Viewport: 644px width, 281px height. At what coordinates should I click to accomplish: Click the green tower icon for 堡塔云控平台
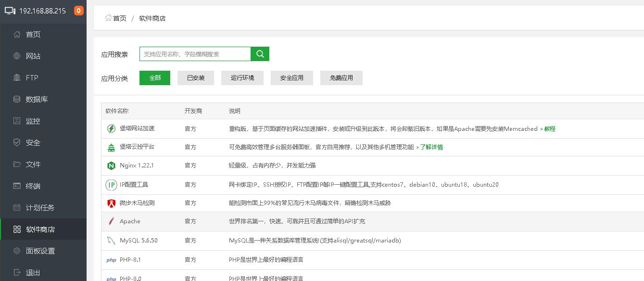click(111, 147)
